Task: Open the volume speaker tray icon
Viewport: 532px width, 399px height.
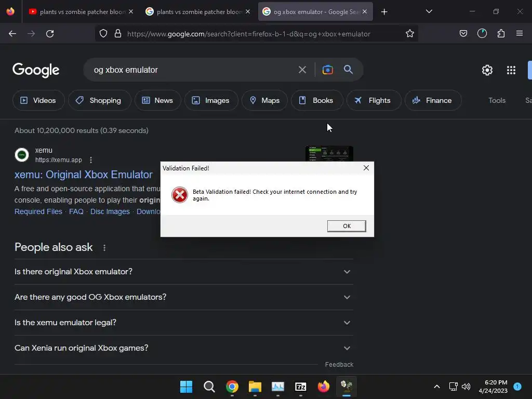Action: (466, 387)
